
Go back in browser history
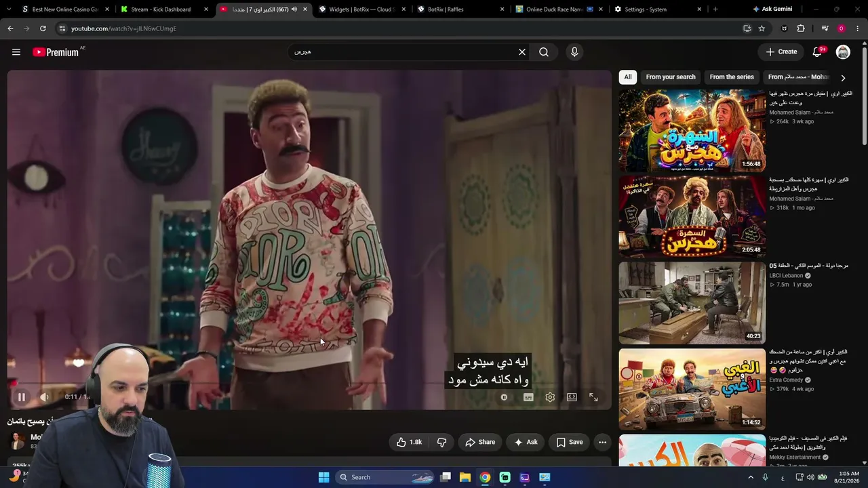point(10,28)
